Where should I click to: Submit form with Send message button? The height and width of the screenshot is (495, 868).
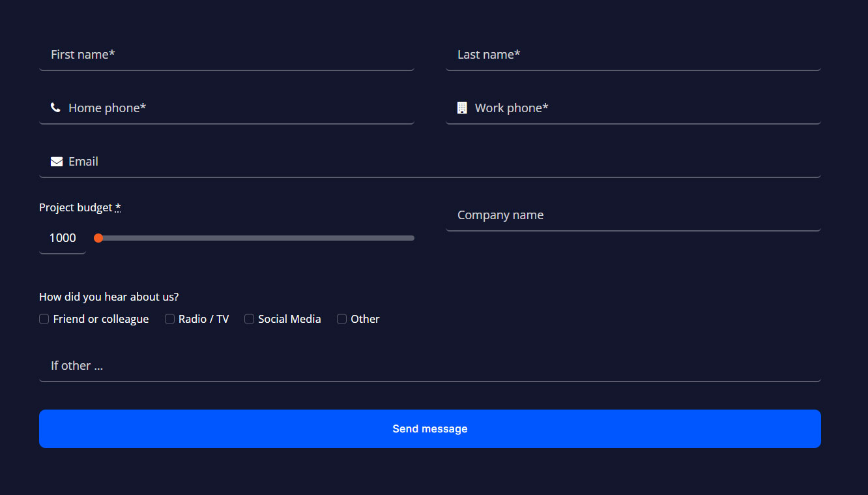[430, 428]
